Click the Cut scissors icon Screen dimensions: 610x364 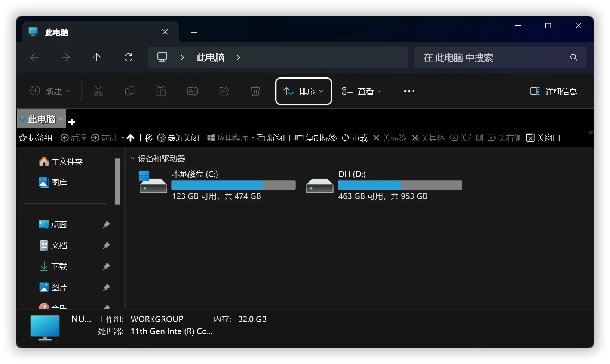point(98,91)
